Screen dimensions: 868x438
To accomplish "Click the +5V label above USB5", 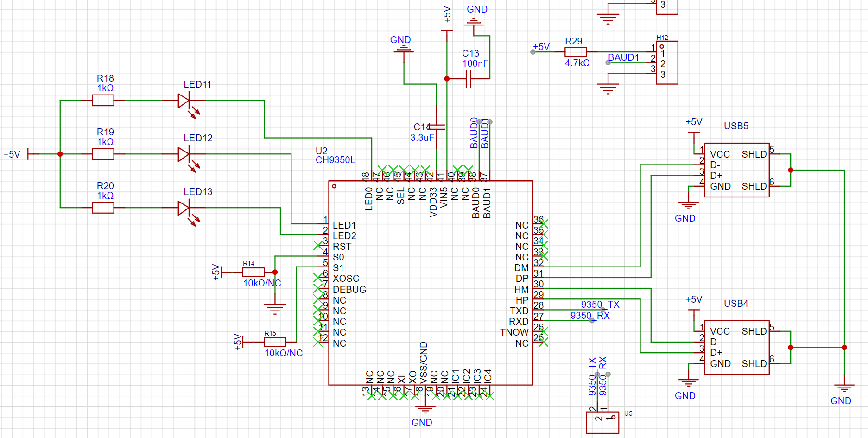I will coord(694,122).
